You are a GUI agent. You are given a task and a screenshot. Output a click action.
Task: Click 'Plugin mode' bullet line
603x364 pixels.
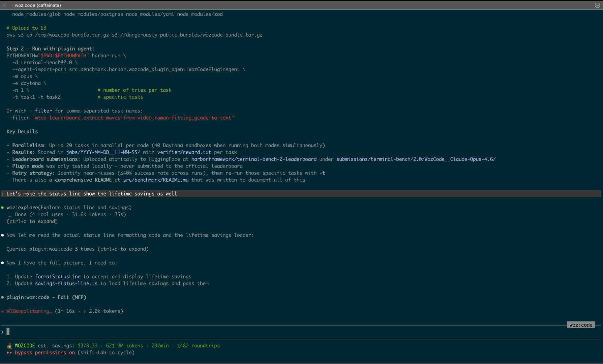tap(125, 166)
